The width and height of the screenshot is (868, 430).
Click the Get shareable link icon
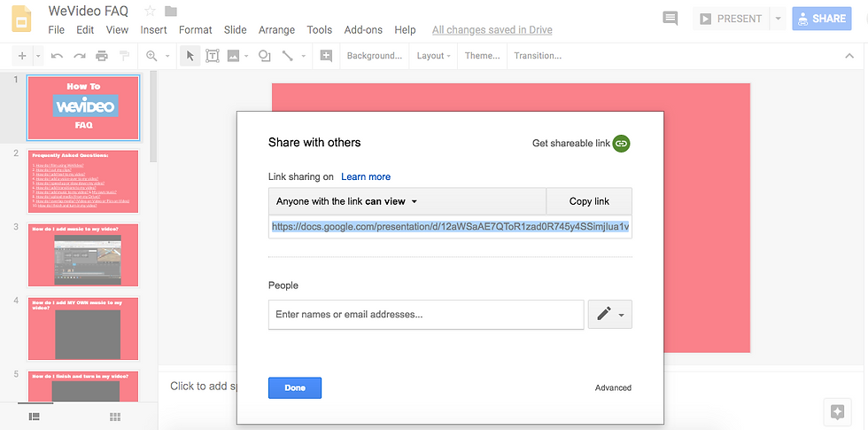coord(622,143)
